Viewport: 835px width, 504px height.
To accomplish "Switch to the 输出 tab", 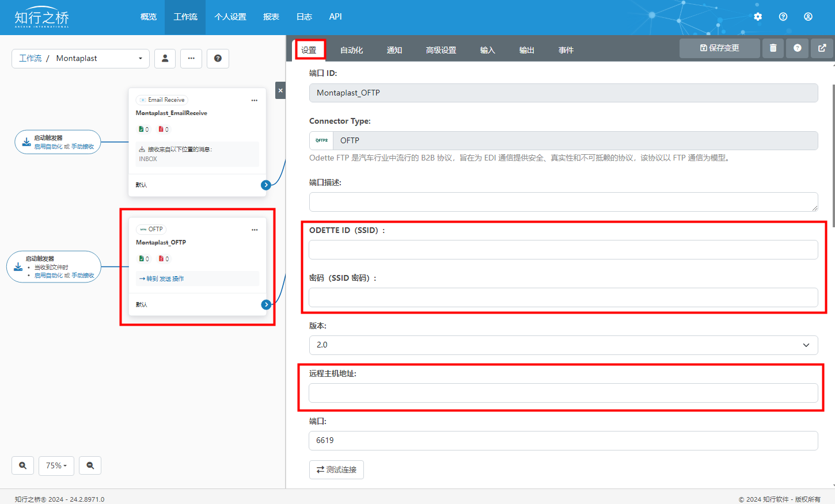I will pos(527,50).
